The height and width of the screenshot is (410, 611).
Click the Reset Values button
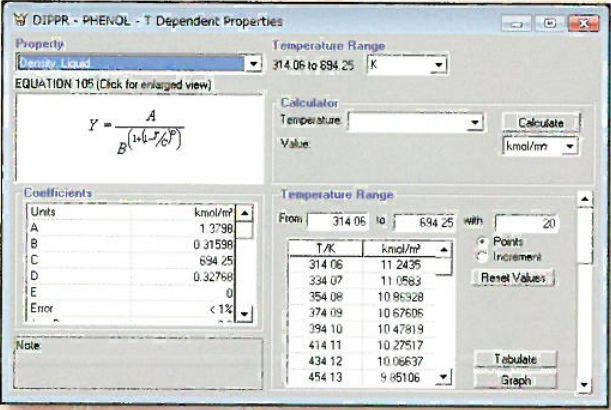pos(518,277)
